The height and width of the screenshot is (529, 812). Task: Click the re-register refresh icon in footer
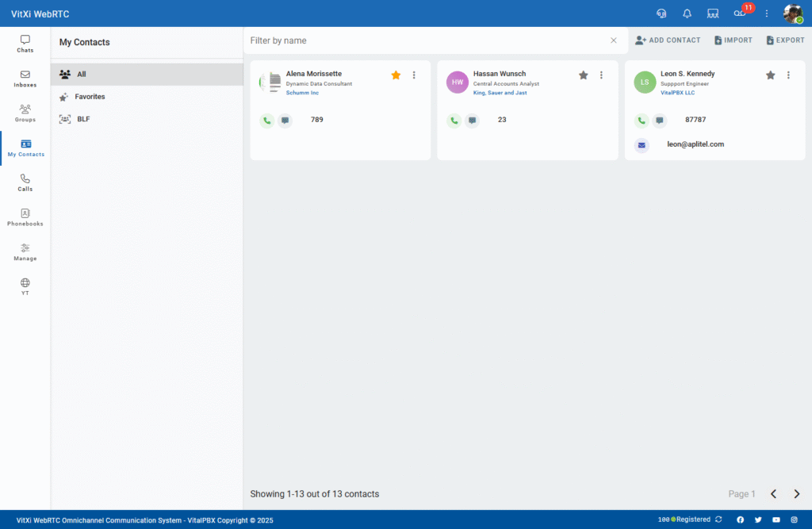coord(718,519)
